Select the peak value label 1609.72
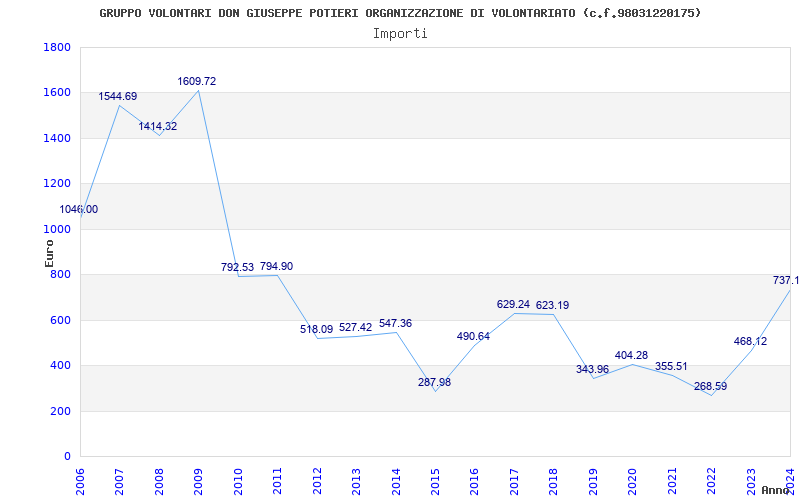 tap(196, 81)
